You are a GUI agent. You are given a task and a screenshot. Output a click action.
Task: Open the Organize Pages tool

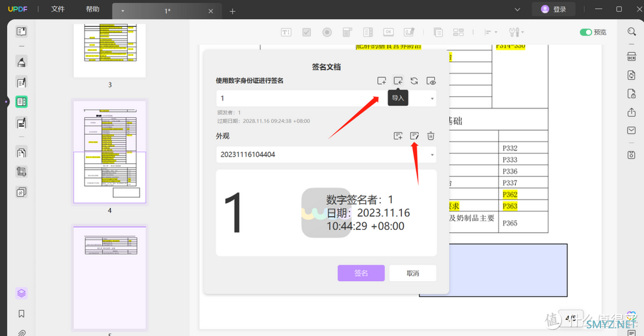point(21,153)
